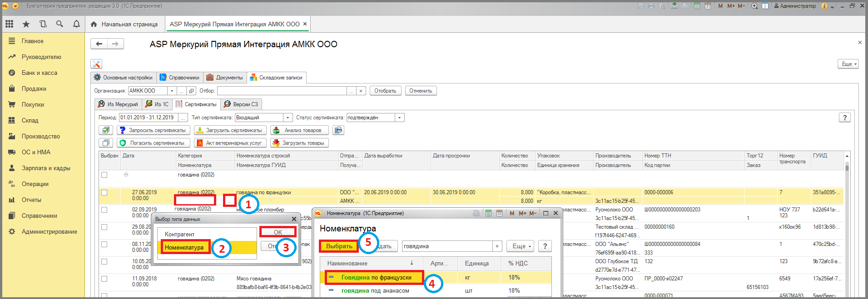Toggle checkbox in the говядина (0202) group row

[104, 175]
